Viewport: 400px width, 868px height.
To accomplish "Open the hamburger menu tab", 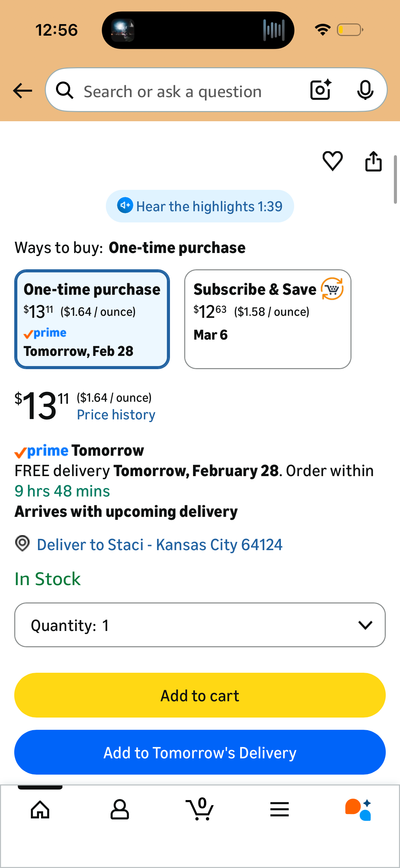I will click(280, 810).
